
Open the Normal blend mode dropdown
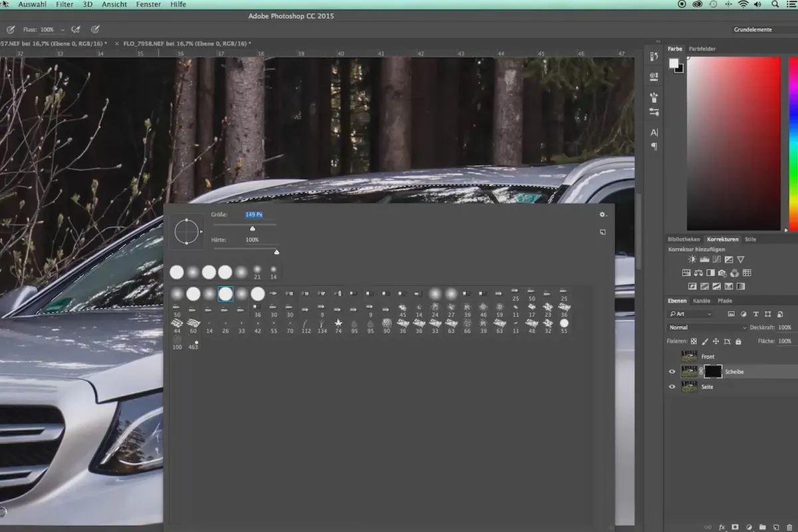(708, 328)
